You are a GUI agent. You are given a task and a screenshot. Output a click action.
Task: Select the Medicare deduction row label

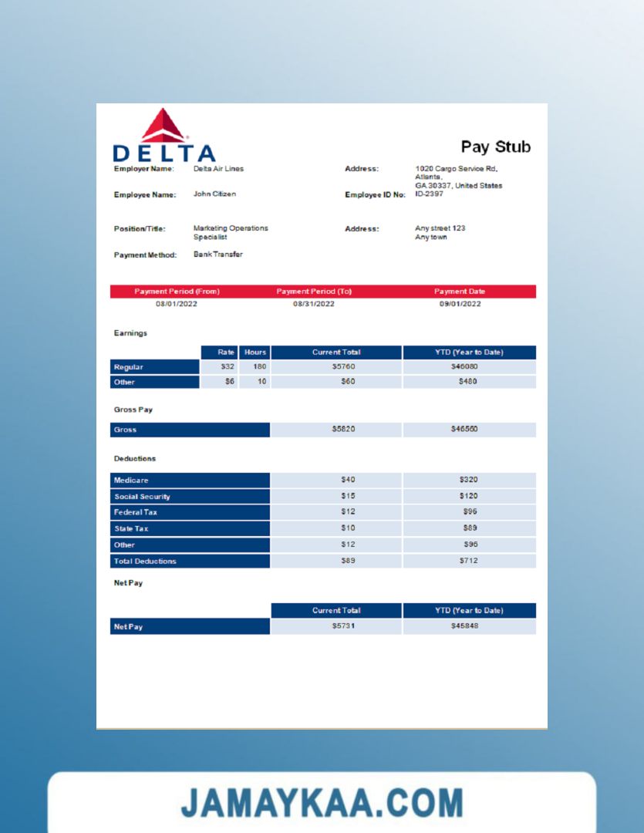pos(131,481)
